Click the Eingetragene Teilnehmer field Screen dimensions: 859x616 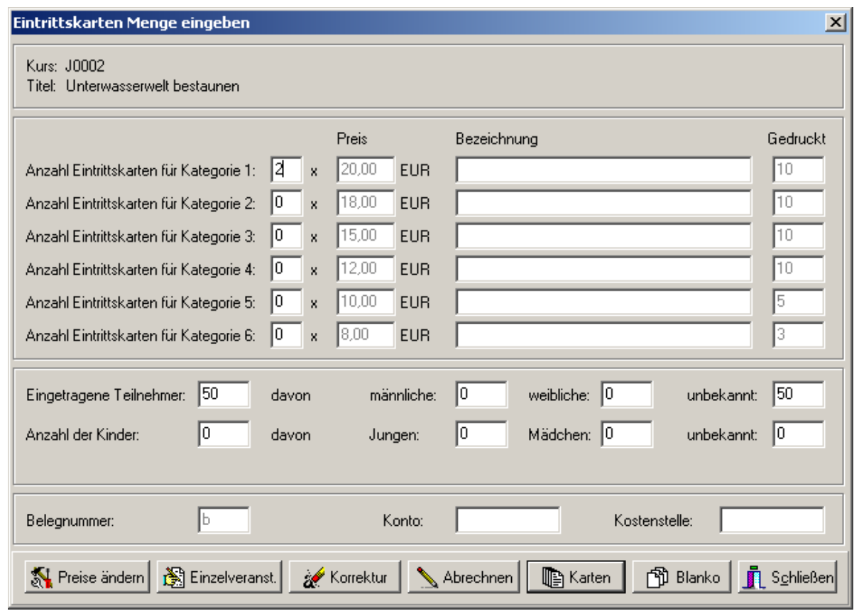(x=224, y=395)
